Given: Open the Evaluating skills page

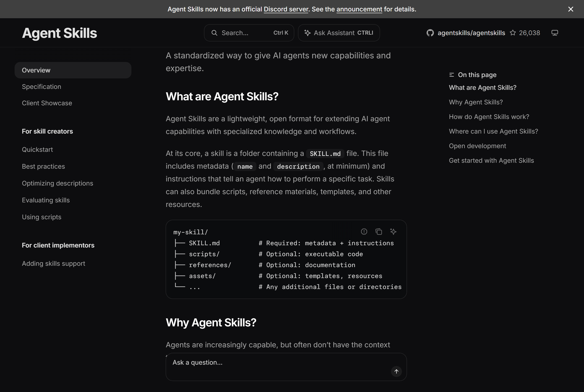Looking at the screenshot, I should point(46,200).
